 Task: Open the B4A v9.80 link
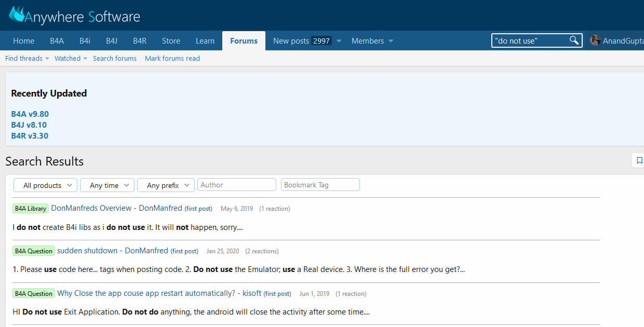(x=30, y=114)
